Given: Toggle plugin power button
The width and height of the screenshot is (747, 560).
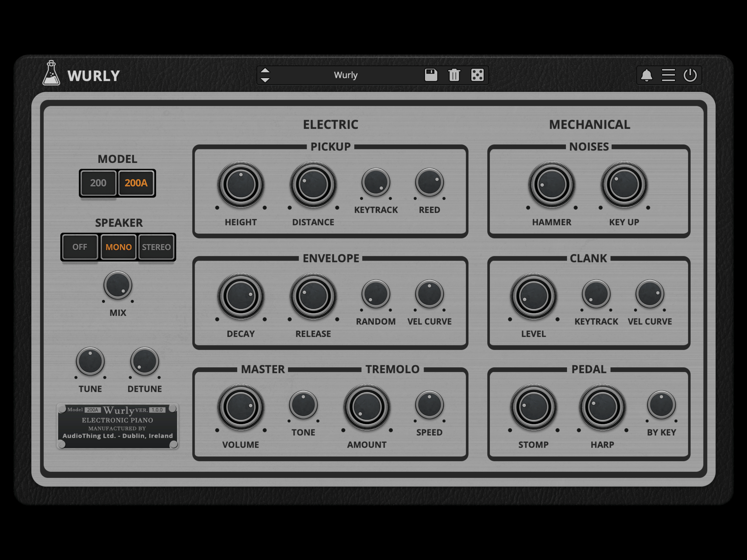Looking at the screenshot, I should (x=690, y=75).
